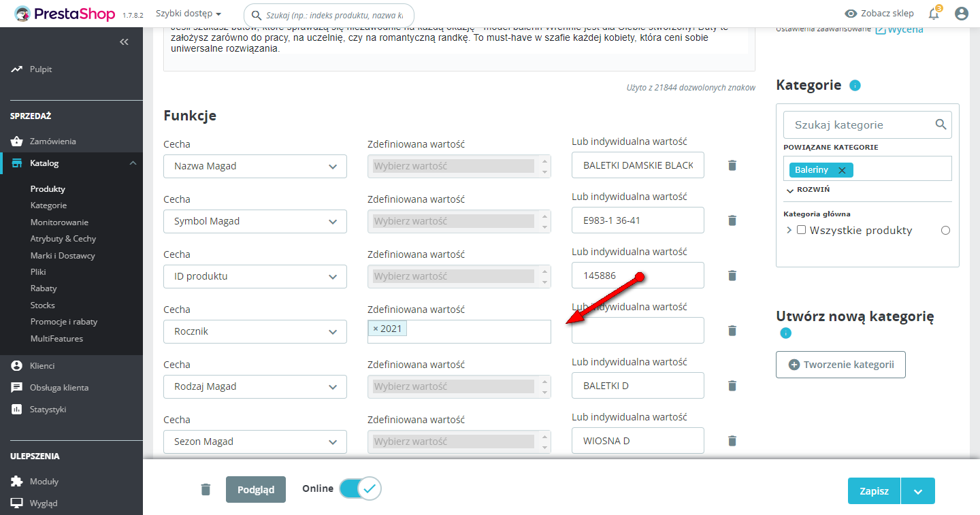
Task: Click the Zapisz save button
Action: tap(874, 491)
